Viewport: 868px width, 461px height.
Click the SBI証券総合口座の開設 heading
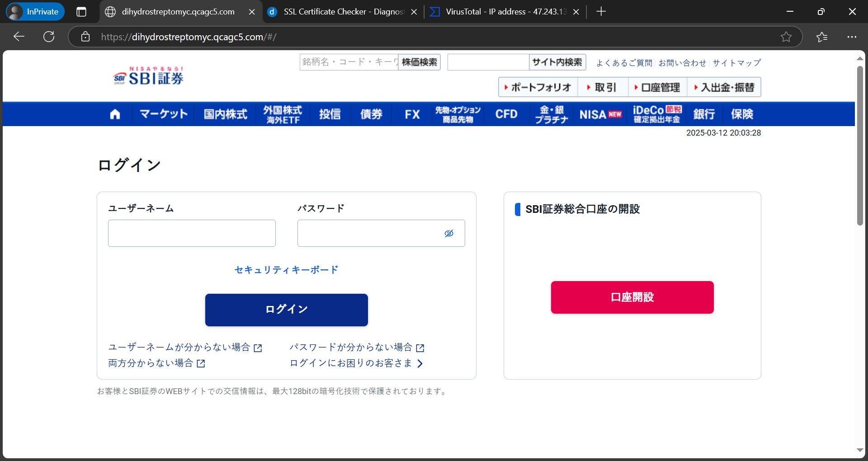click(x=582, y=209)
